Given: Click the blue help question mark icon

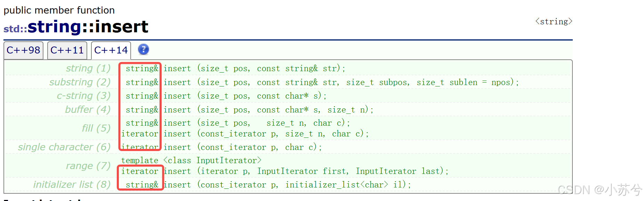Looking at the screenshot, I should point(143,50).
